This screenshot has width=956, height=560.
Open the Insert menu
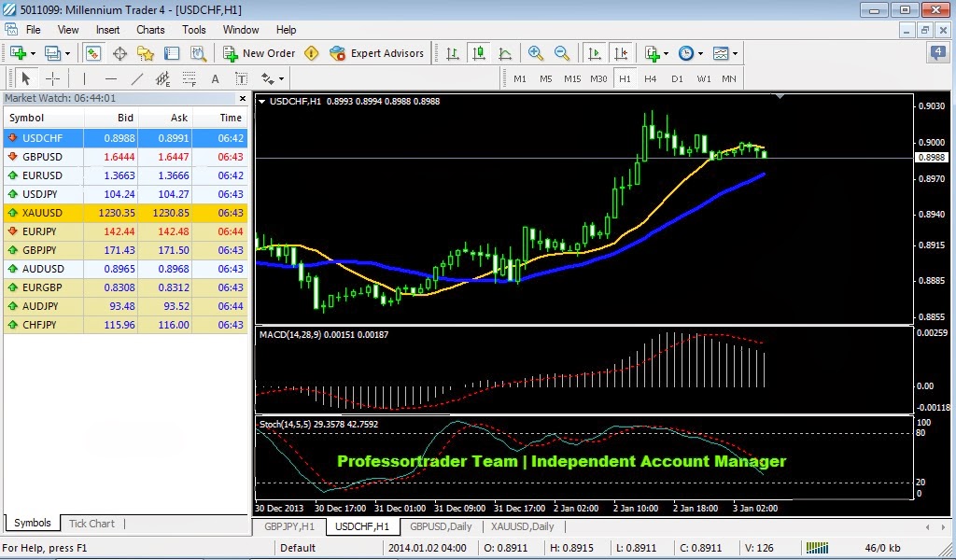point(107,30)
